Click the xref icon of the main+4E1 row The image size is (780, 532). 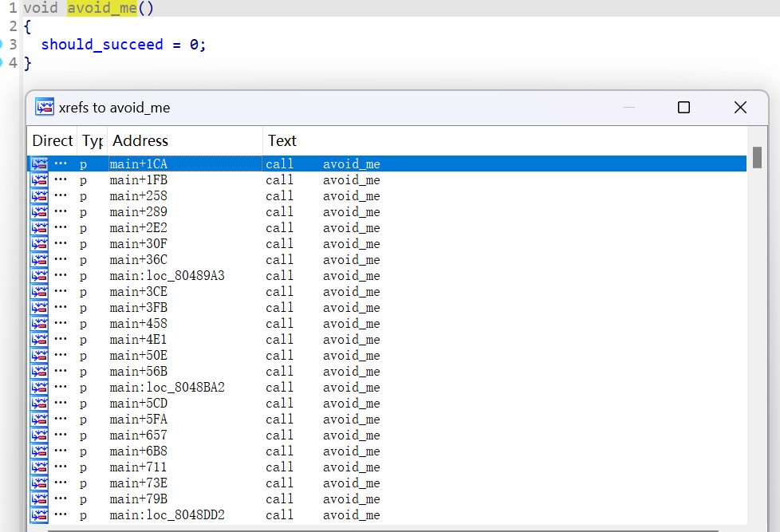click(x=39, y=339)
